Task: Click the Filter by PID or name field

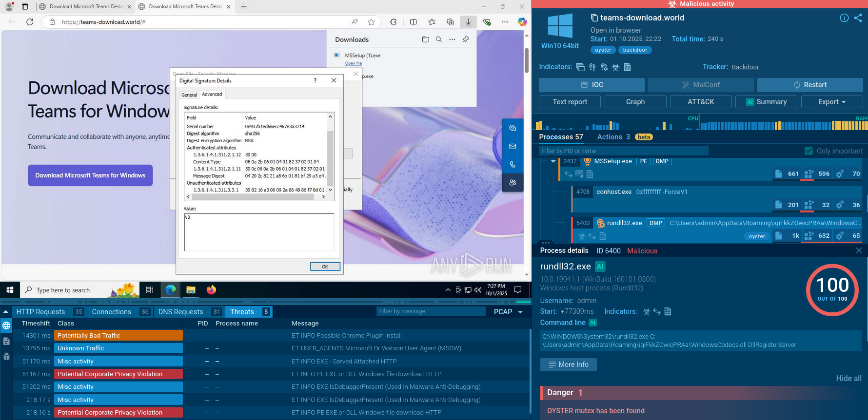Action: (x=623, y=151)
